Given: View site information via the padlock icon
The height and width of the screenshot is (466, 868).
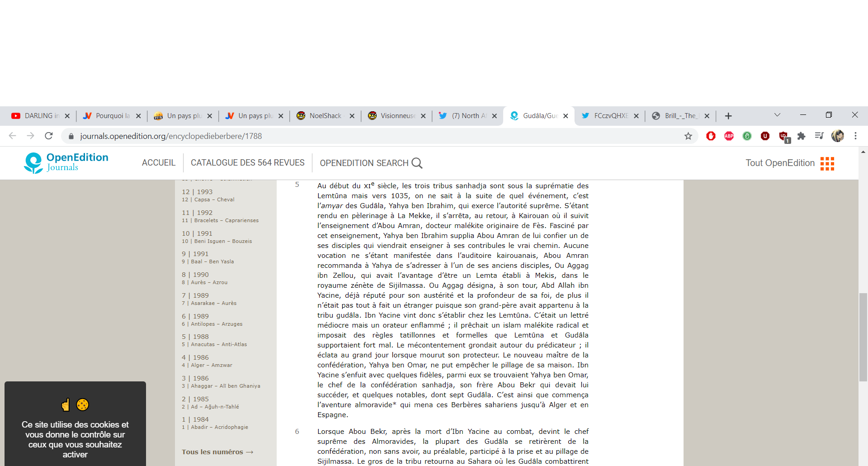Looking at the screenshot, I should pyautogui.click(x=71, y=136).
